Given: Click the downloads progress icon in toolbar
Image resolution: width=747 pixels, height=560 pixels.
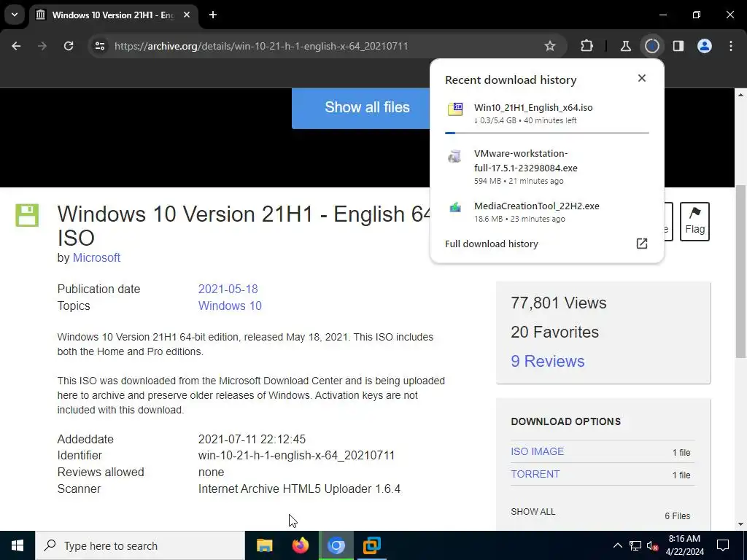Looking at the screenshot, I should (x=651, y=46).
